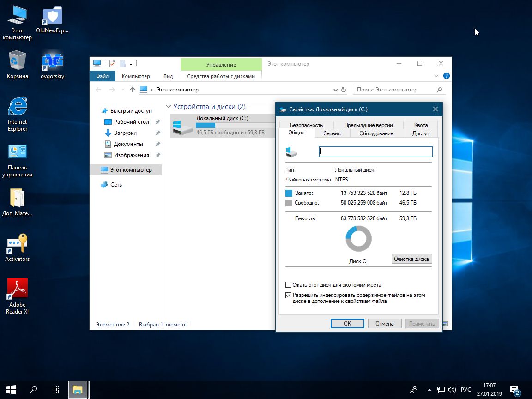Click the Activators key icon on desktop
Image resolution: width=532 pixels, height=399 pixels.
pos(17,244)
